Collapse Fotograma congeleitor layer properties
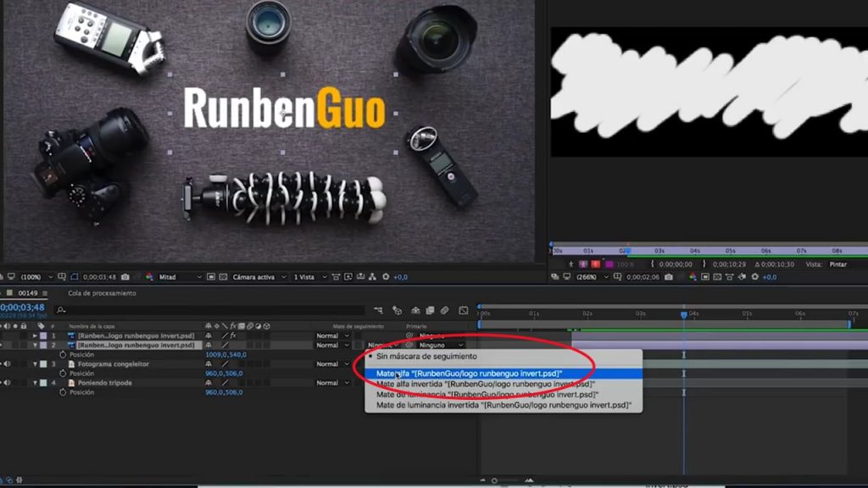This screenshot has width=868, height=488. (34, 364)
